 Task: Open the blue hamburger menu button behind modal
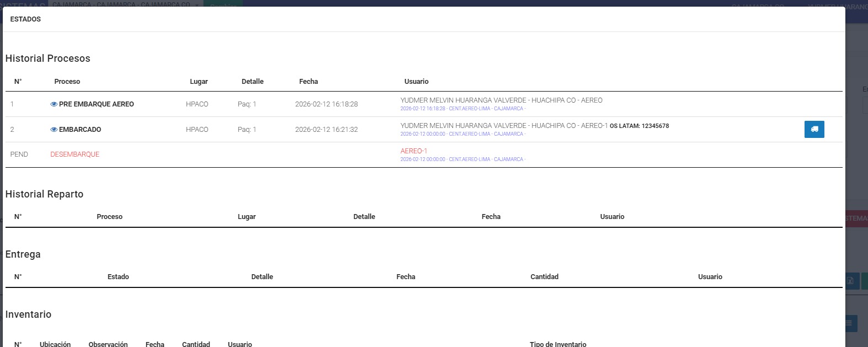851,323
